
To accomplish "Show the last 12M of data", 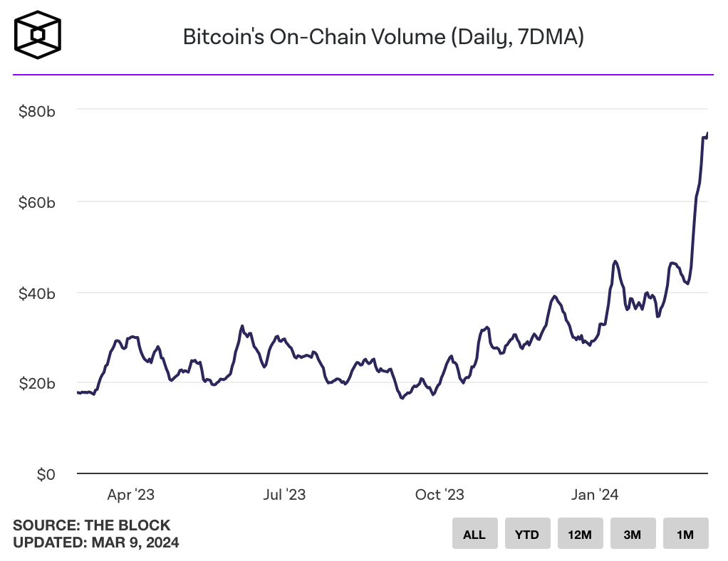I will click(580, 534).
